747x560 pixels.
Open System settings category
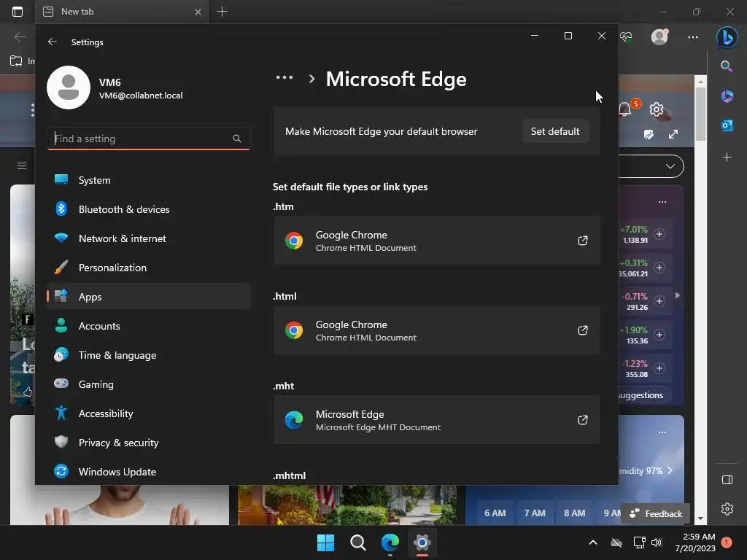click(x=149, y=180)
